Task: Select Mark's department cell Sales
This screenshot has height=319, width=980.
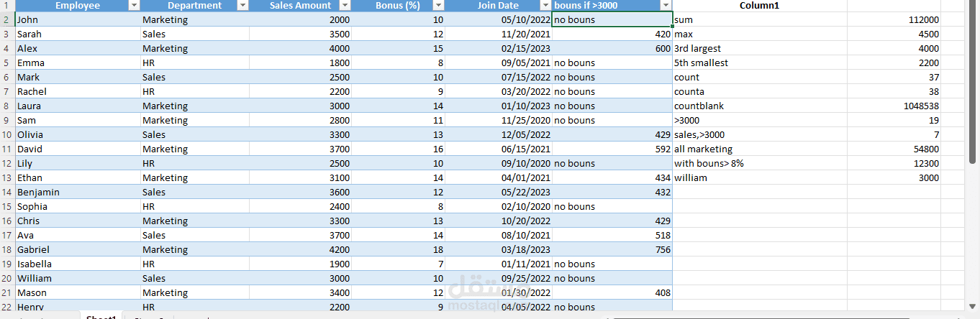Action: (195, 77)
